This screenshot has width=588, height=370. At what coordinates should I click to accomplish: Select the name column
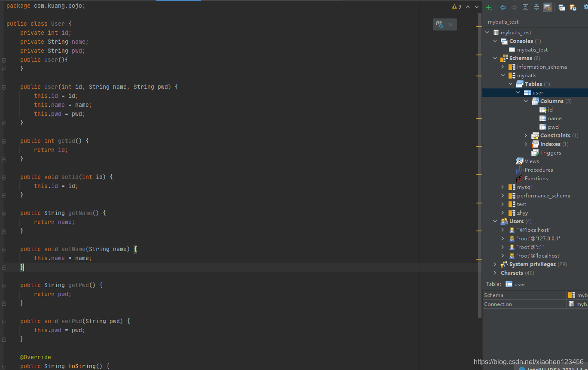(x=554, y=118)
